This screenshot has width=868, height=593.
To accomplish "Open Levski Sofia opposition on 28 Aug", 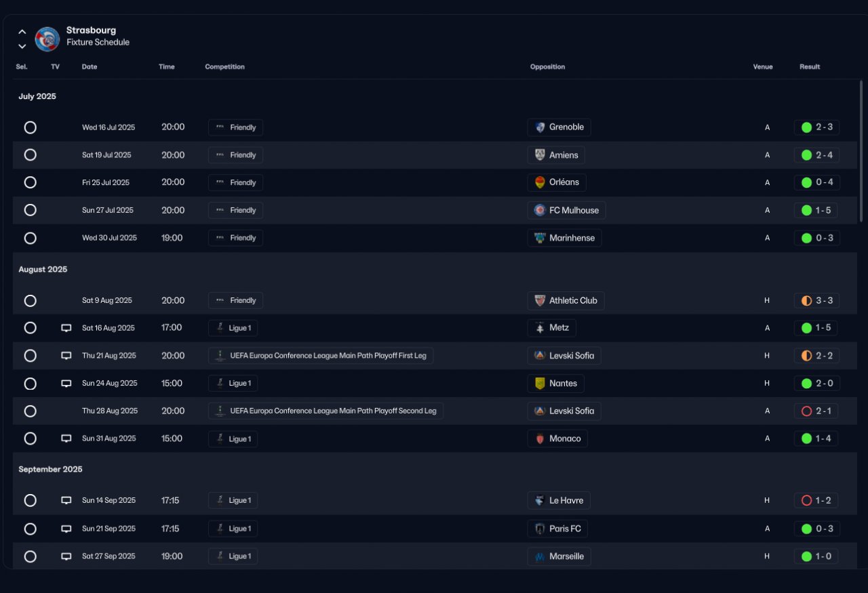I will [x=564, y=411].
